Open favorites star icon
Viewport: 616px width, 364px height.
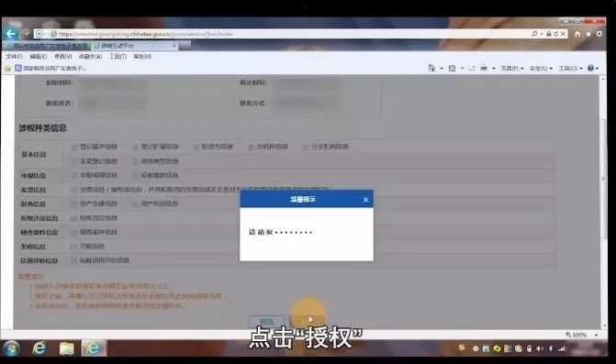588,34
